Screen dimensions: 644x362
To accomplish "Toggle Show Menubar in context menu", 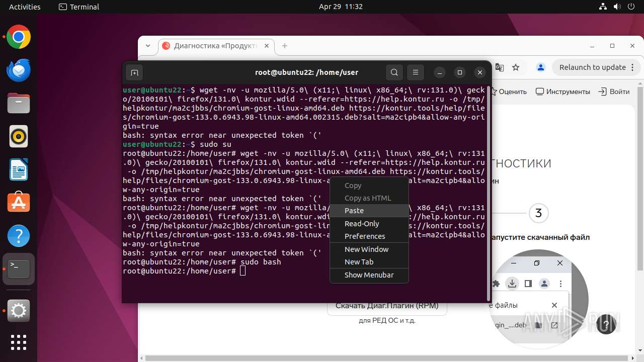I will (x=369, y=275).
